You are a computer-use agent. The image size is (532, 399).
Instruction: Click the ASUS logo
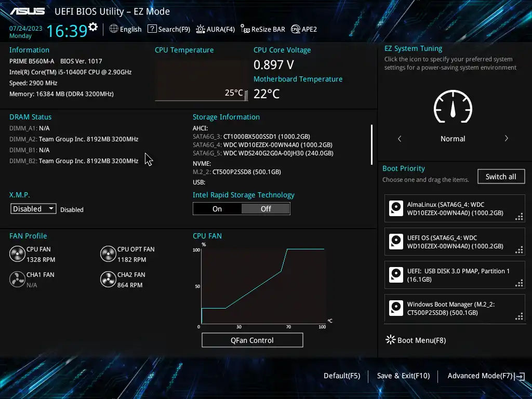[x=28, y=11]
